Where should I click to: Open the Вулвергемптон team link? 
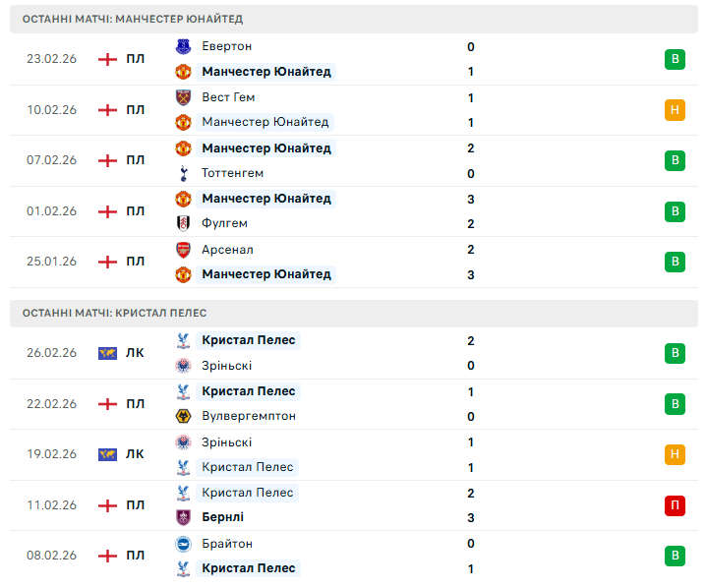click(x=249, y=416)
